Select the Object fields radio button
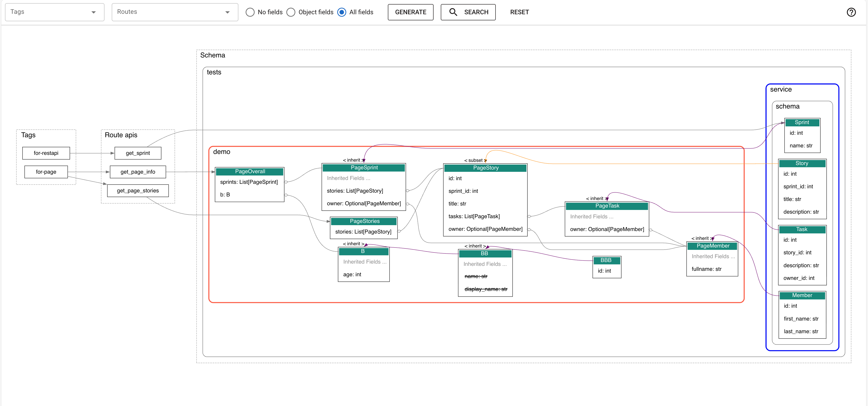 (x=290, y=12)
